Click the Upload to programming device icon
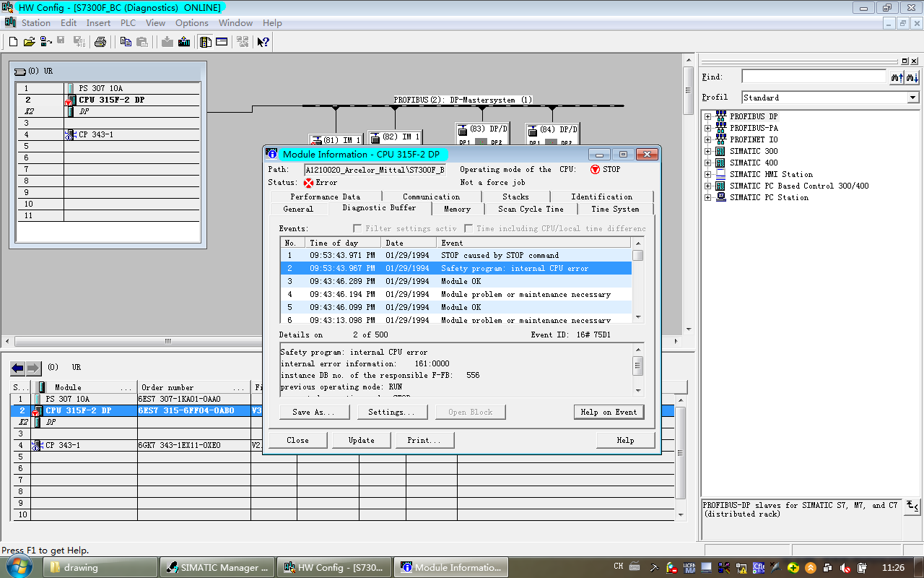 [x=184, y=42]
